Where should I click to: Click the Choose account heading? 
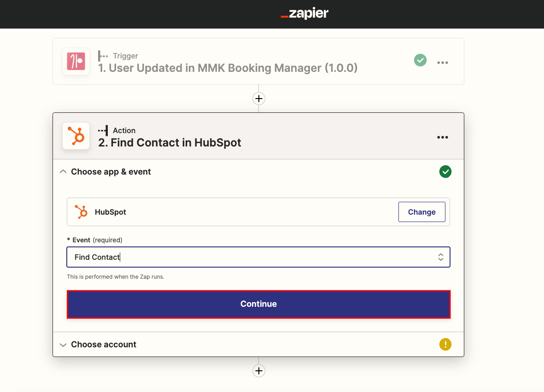click(x=103, y=345)
